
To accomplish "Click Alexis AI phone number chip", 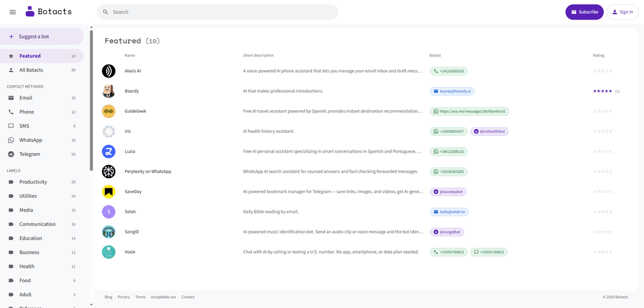I will pyautogui.click(x=448, y=71).
